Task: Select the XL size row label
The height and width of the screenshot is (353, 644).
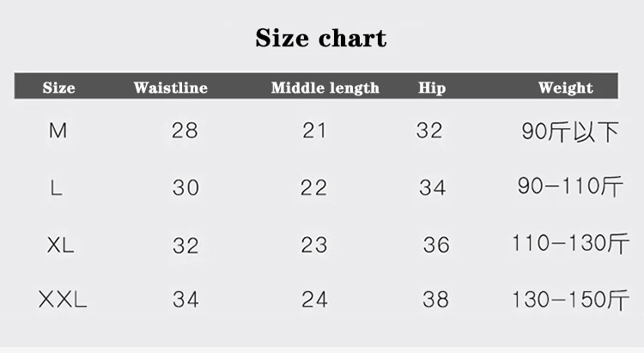Action: [x=60, y=245]
